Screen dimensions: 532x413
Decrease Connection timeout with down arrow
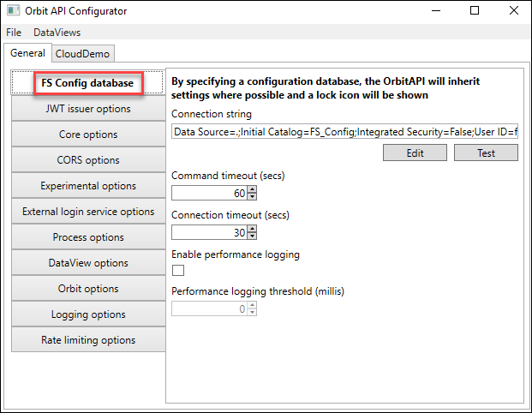(252, 236)
